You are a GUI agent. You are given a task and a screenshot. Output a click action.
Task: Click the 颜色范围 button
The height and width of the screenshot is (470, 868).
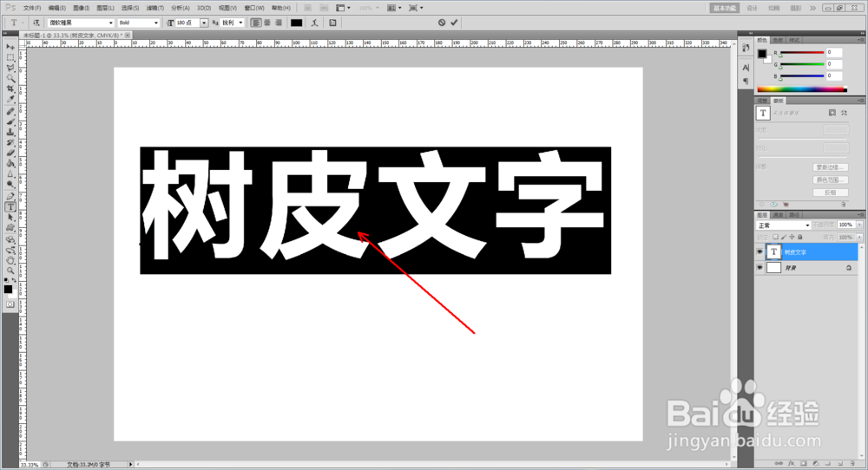click(831, 180)
